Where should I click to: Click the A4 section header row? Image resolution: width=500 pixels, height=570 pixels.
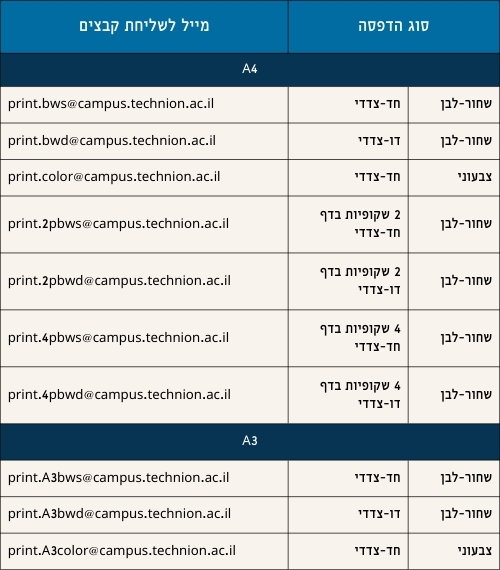pos(250,69)
